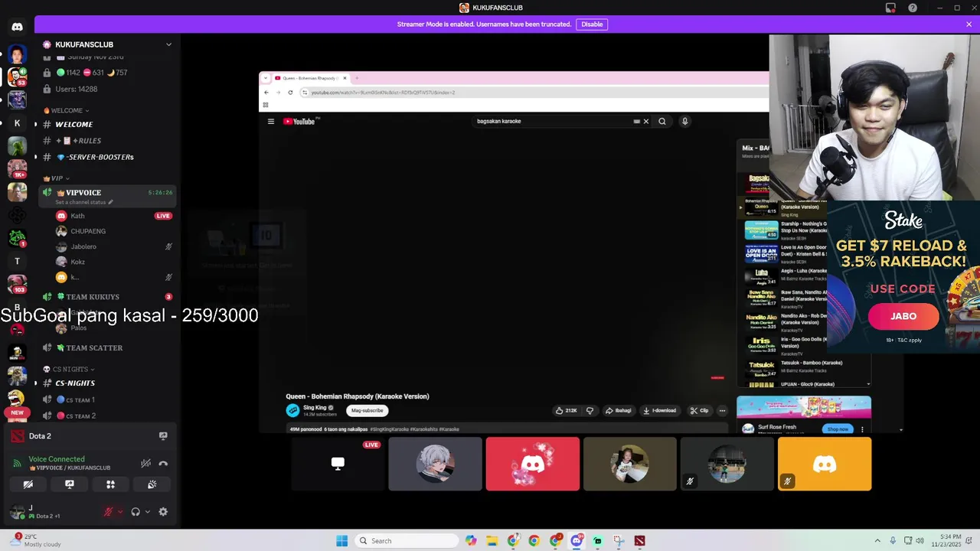The height and width of the screenshot is (551, 980).
Task: Clear the YouTube search query with the X
Action: pos(645,121)
